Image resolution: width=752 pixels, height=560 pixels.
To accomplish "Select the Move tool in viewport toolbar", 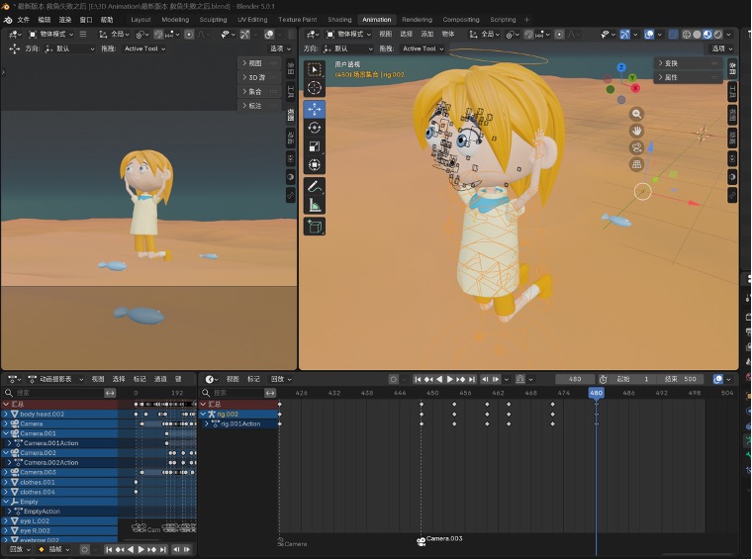I will [x=314, y=109].
